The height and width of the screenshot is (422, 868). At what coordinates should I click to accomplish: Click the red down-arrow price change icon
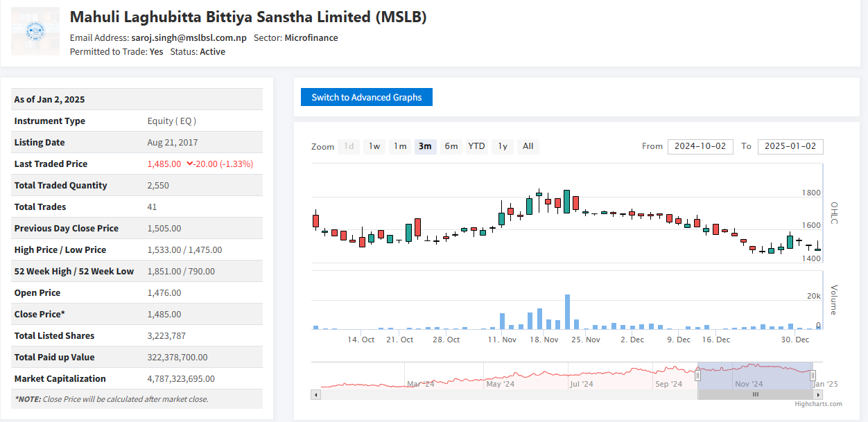pos(190,164)
